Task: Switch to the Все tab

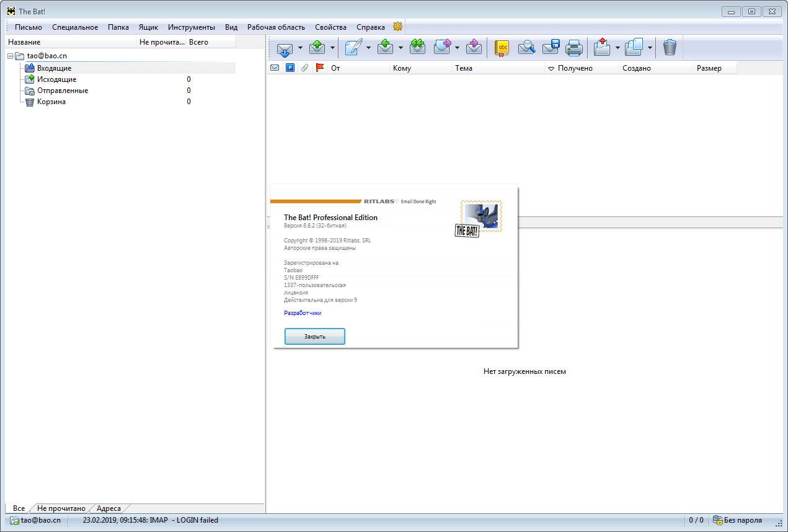Action: (19, 508)
